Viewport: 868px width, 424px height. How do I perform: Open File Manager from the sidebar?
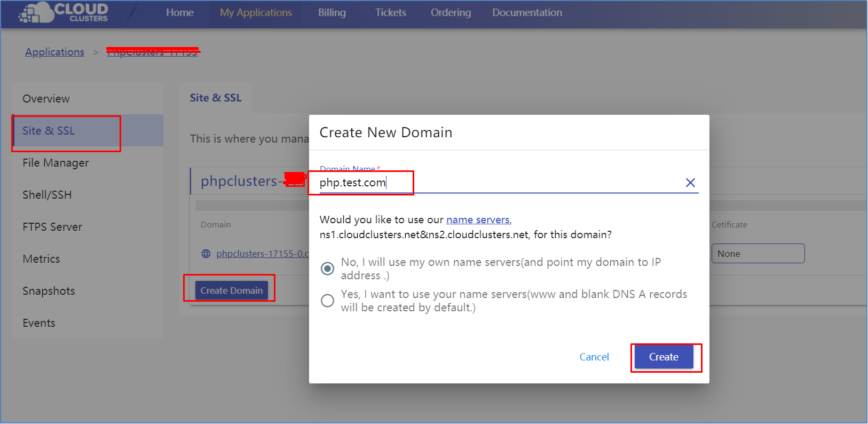pos(56,163)
